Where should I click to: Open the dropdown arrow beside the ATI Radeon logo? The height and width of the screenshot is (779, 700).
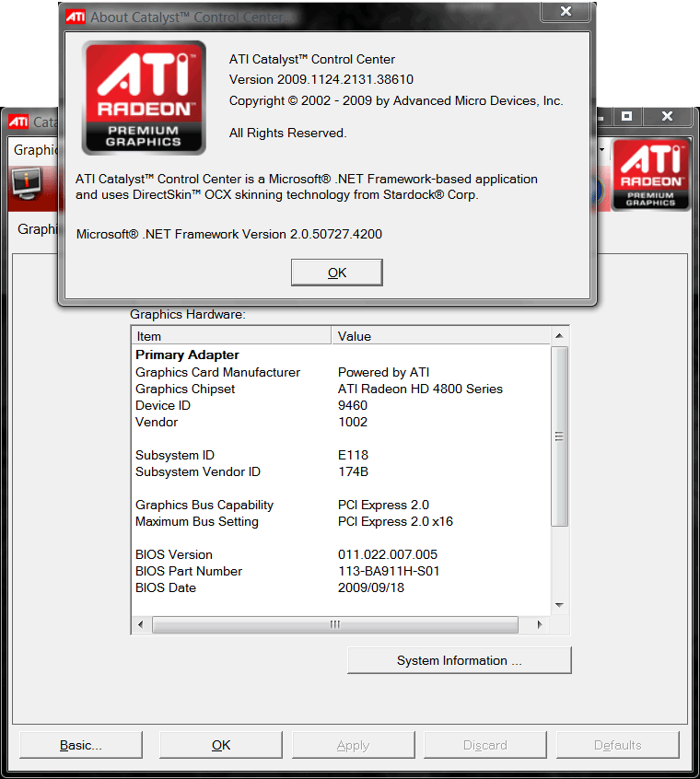[x=601, y=149]
